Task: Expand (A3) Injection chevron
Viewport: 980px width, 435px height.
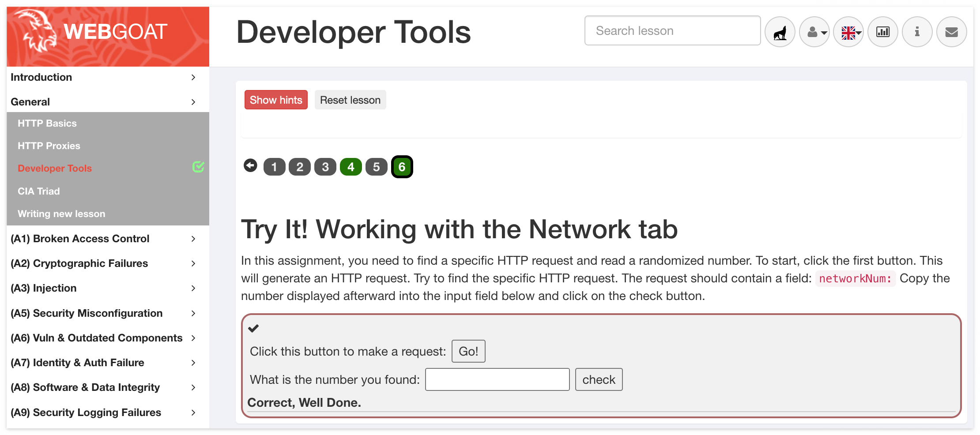Action: point(193,288)
